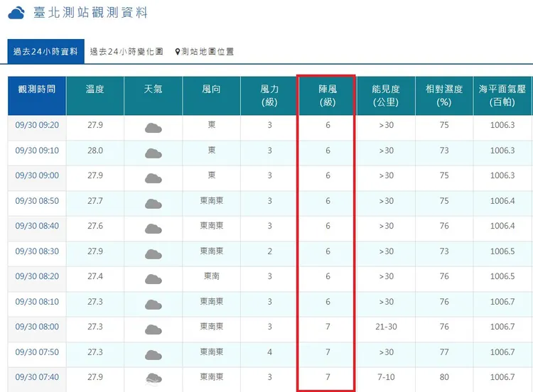This screenshot has width=533, height=392.
Task: Click the 風力 (級) column header
Action: (269, 96)
